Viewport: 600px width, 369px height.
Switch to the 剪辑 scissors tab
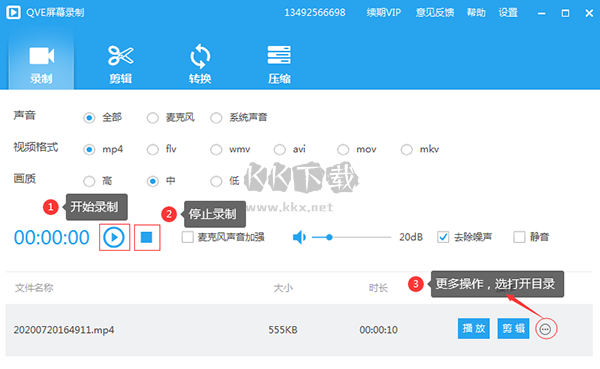121,64
